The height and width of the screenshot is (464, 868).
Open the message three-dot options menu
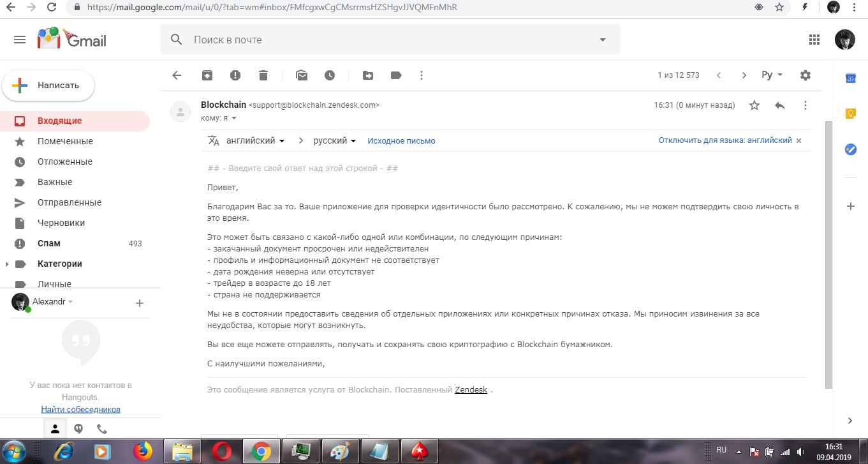[x=805, y=105]
